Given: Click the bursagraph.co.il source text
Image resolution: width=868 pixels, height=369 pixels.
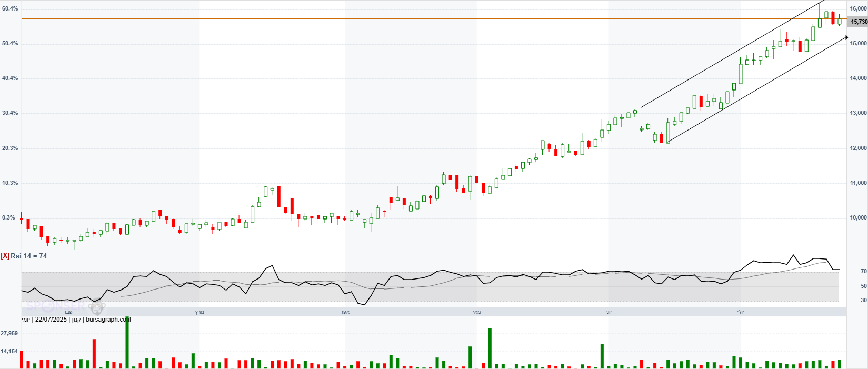Looking at the screenshot, I should [x=108, y=320].
